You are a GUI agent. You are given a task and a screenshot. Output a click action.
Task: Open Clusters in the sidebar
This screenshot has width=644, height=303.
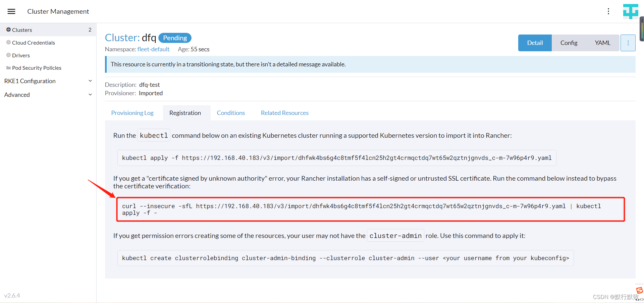pyautogui.click(x=48, y=30)
